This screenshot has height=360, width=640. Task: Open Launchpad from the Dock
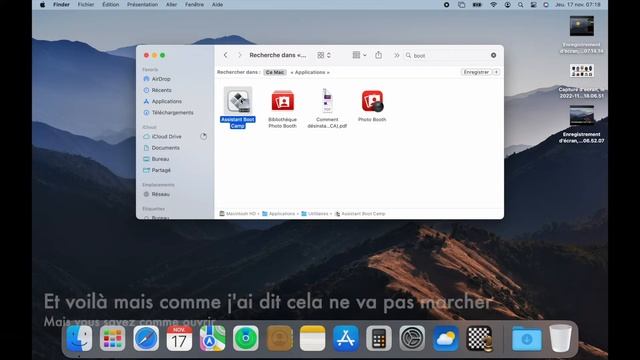coord(113,338)
